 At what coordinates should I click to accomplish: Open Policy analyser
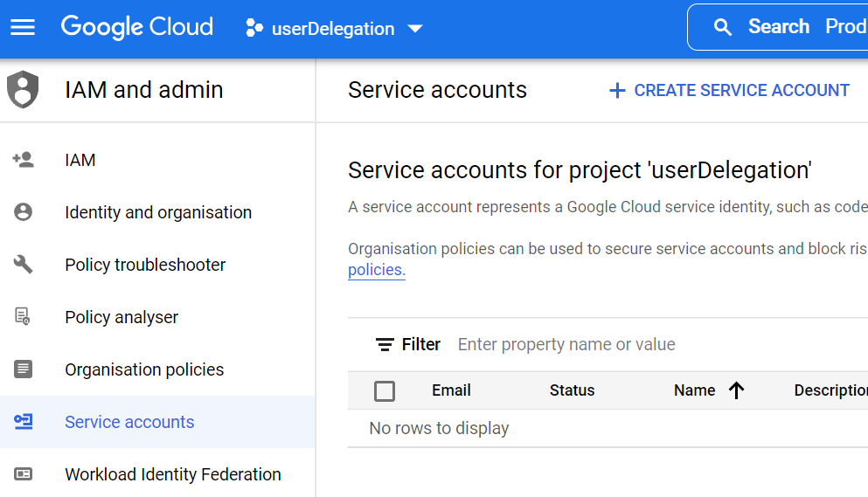tap(157, 317)
